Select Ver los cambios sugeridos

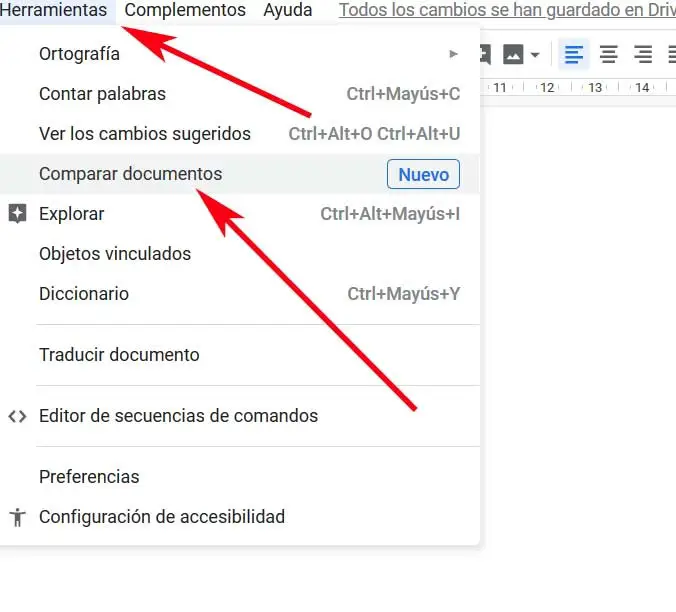coord(240,134)
